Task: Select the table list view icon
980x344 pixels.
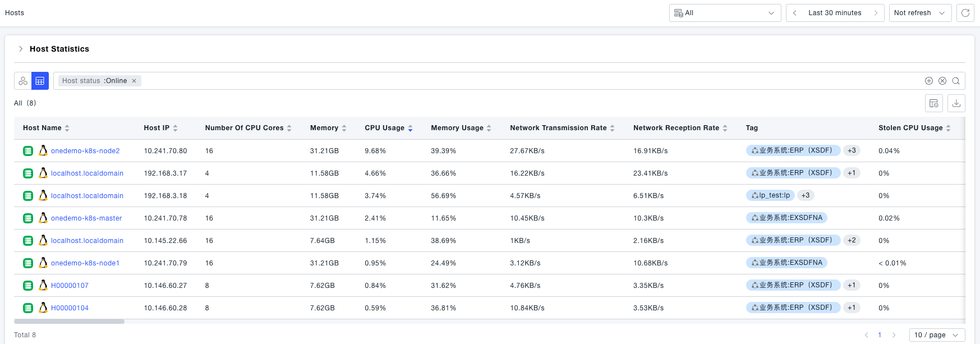Action: [x=40, y=81]
